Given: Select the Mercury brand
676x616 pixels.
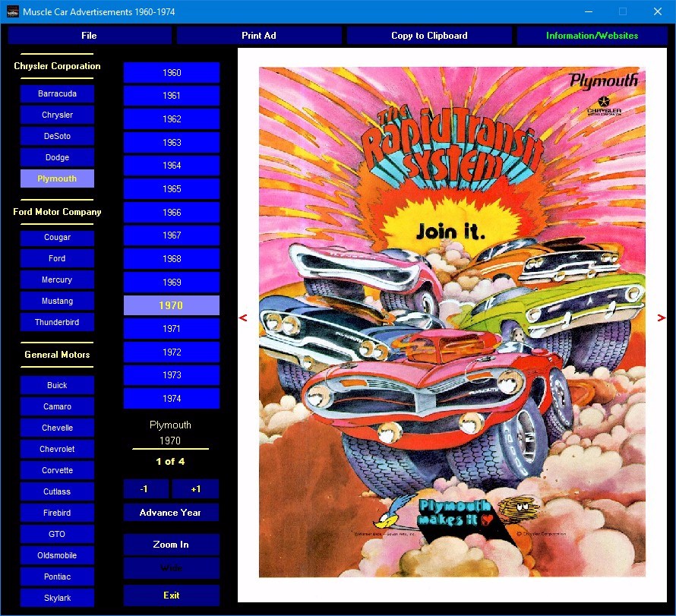Looking at the screenshot, I should pyautogui.click(x=57, y=280).
